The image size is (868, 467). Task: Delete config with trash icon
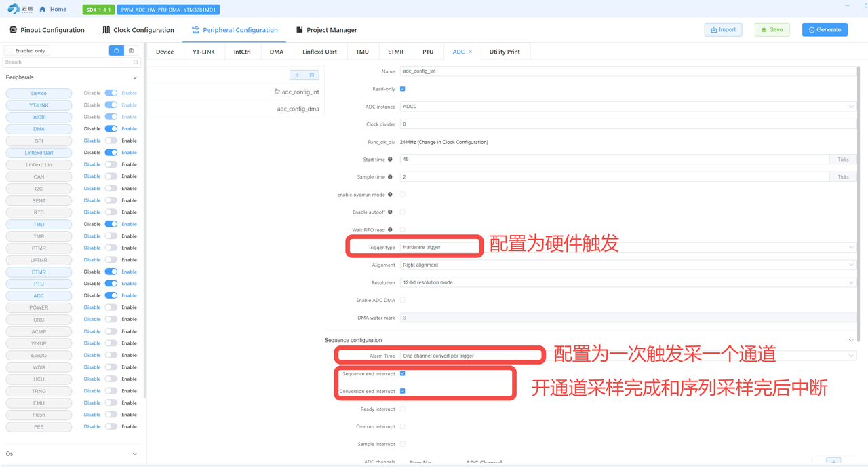(312, 75)
